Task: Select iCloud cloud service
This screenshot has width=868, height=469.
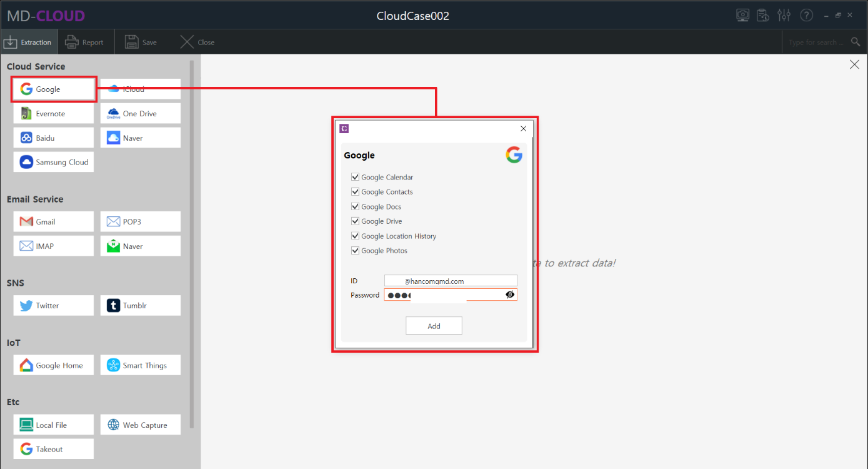Action: click(141, 89)
